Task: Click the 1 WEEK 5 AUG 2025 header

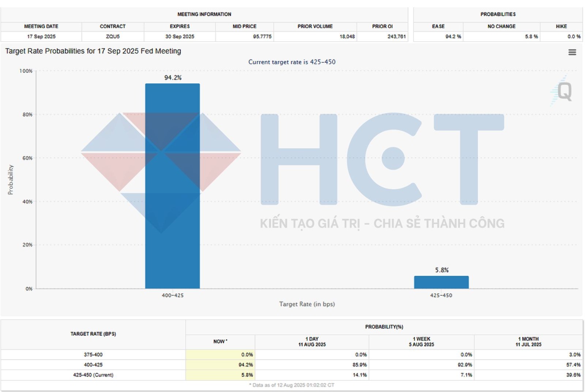Action: [421, 342]
